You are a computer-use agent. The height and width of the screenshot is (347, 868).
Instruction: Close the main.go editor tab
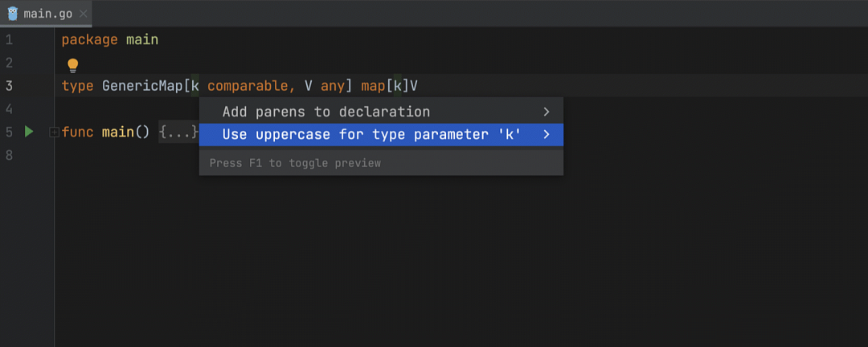[84, 14]
